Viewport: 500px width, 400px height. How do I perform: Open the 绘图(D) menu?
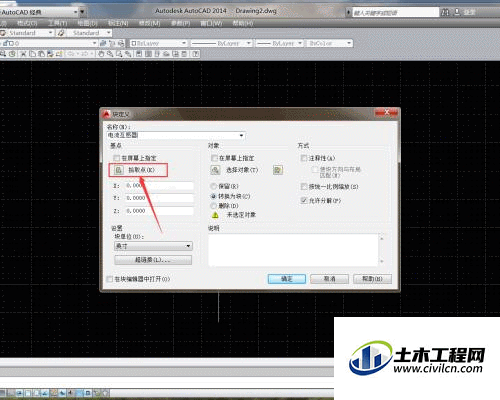pos(87,23)
